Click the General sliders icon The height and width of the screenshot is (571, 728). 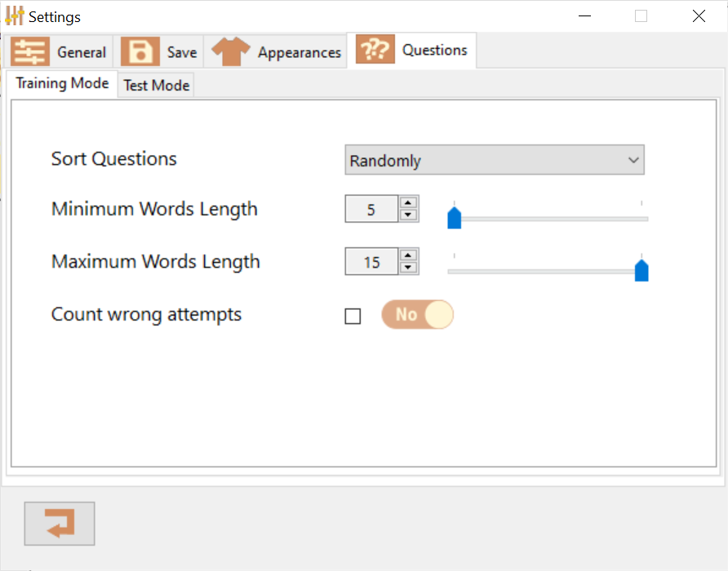coord(30,51)
